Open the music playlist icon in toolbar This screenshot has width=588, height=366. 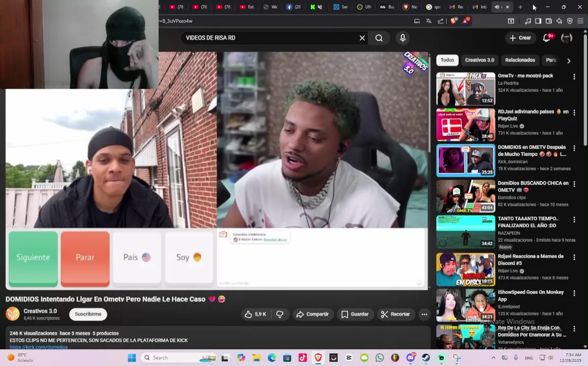coord(528,21)
